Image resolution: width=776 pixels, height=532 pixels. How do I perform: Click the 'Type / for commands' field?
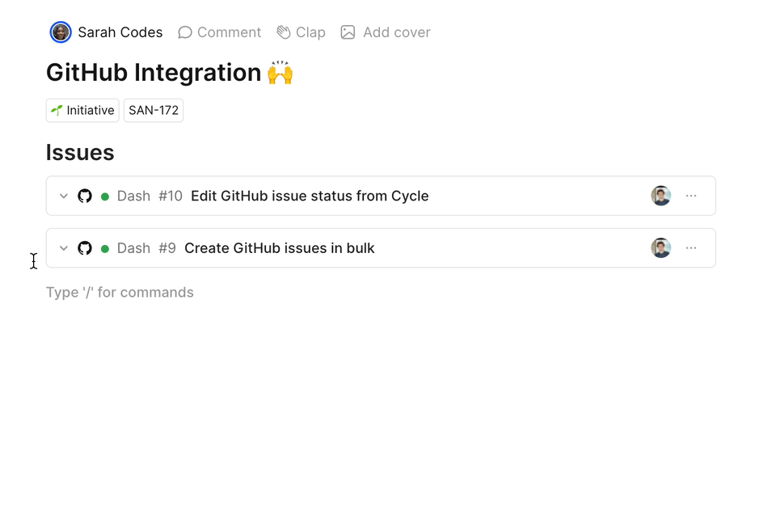[x=120, y=293]
